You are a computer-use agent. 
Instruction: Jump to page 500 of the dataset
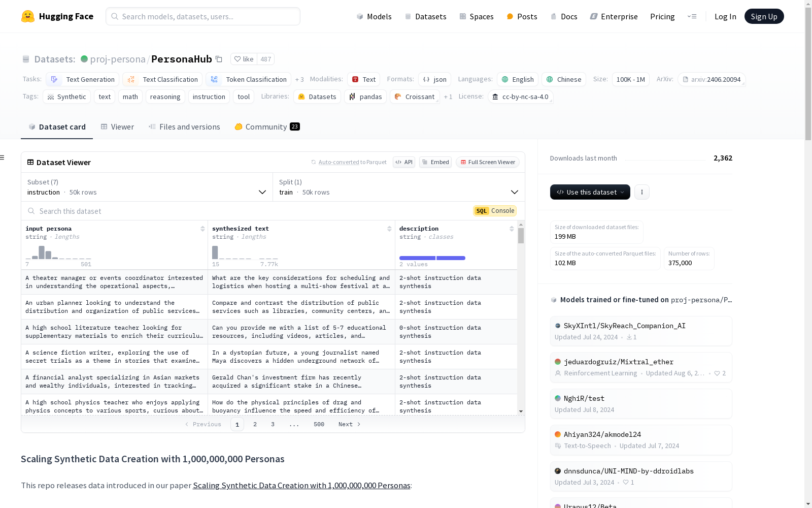(x=319, y=424)
